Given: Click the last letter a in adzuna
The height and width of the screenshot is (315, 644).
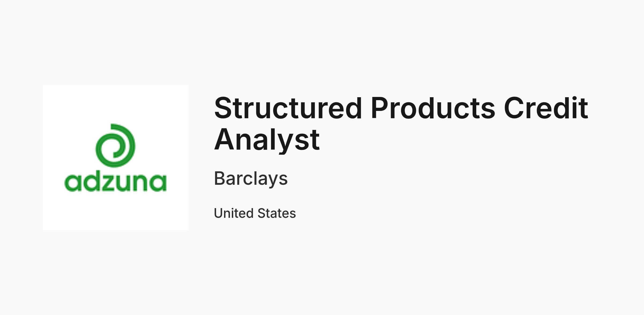Looking at the screenshot, I should pos(159,184).
